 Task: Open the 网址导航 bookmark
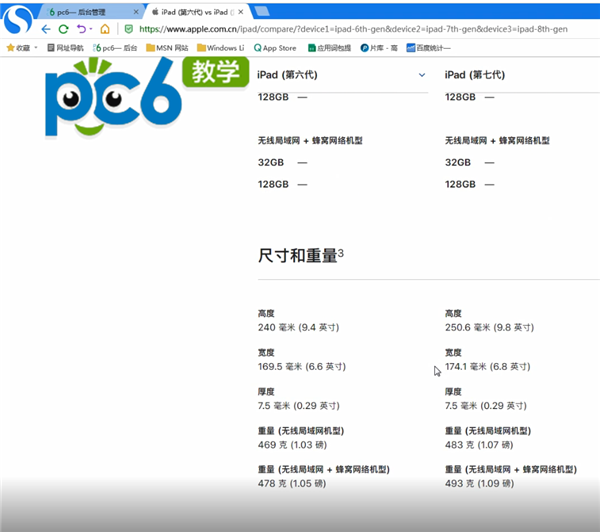click(65, 48)
